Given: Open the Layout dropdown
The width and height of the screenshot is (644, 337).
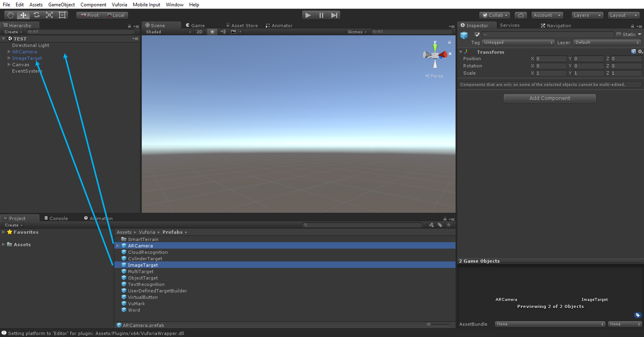Looking at the screenshot, I should (x=623, y=15).
